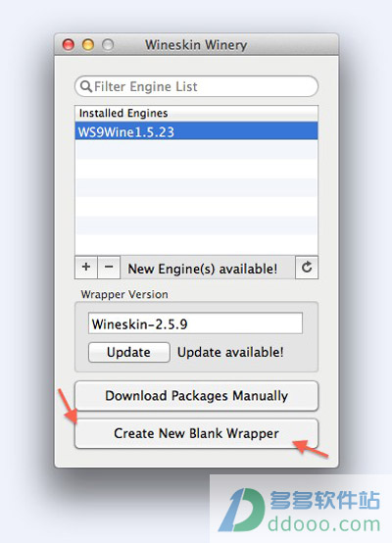392x543 pixels.
Task: Click the Wineskin-2.5.9 wrapper version field
Action: coord(195,323)
